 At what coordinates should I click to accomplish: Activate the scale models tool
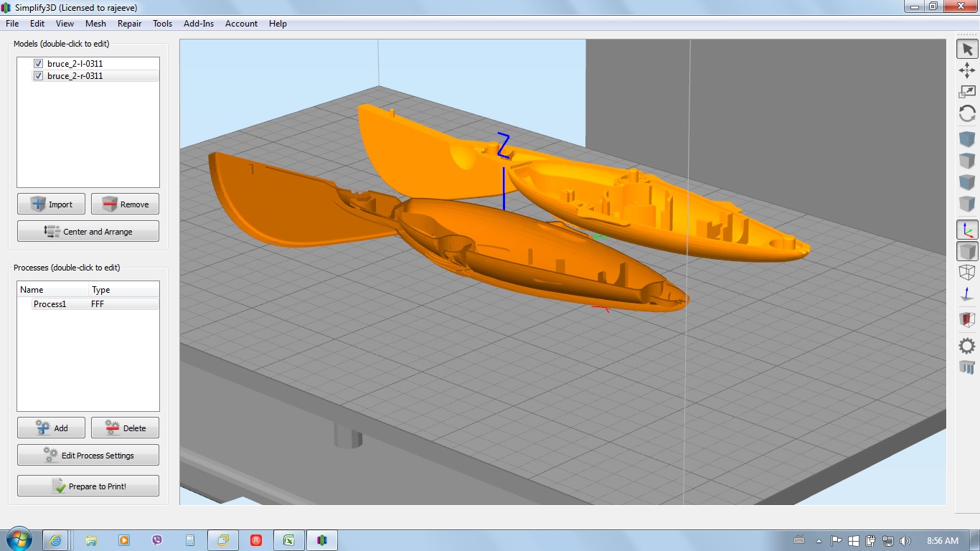coord(967,92)
